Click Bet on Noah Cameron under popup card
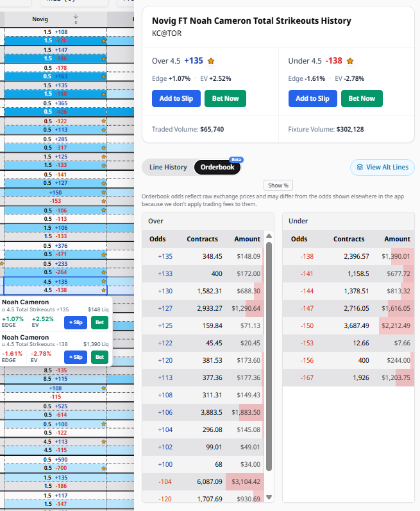Viewport: 420px width, 511px height. coord(99,357)
